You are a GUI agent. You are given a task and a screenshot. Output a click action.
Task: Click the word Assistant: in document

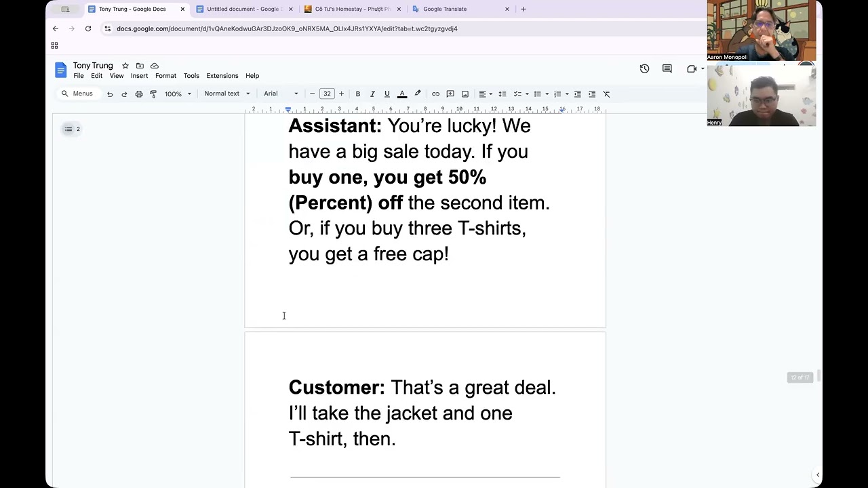pos(335,126)
